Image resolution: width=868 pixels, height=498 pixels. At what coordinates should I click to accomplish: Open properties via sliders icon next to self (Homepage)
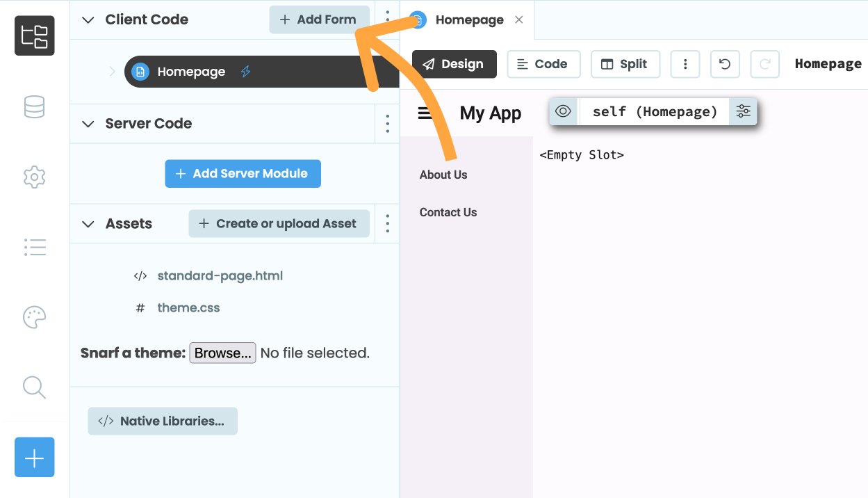(x=744, y=111)
